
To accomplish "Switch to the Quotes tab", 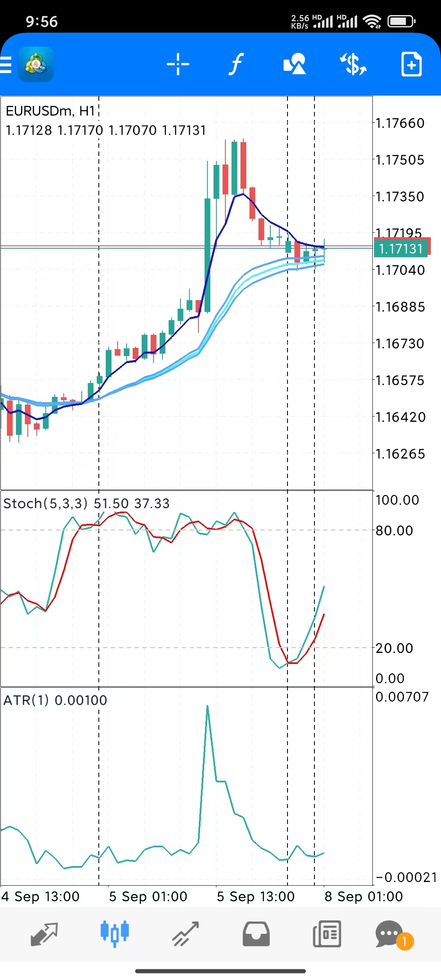I will (x=44, y=934).
